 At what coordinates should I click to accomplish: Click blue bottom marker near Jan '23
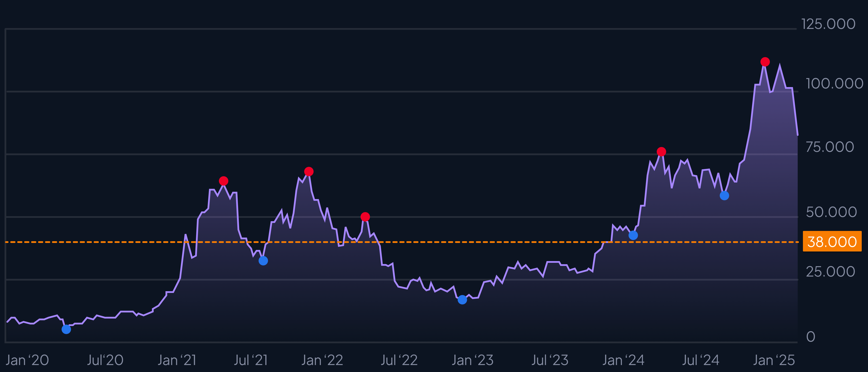[462, 300]
